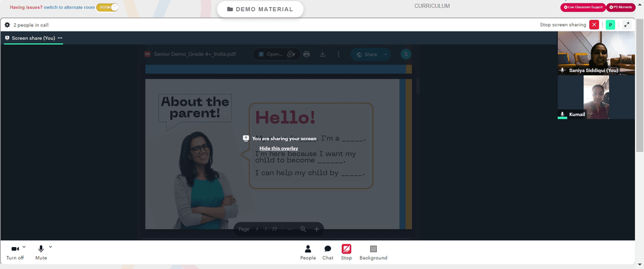Screen dimensions: 644x269
Task: Open the microphone options chevron
Action: coord(50,247)
